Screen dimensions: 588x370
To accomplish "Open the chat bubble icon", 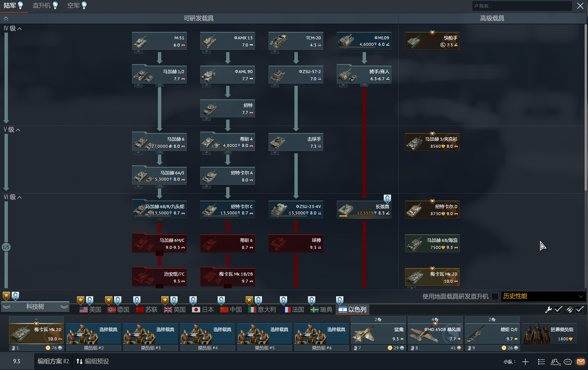I will tap(568, 362).
